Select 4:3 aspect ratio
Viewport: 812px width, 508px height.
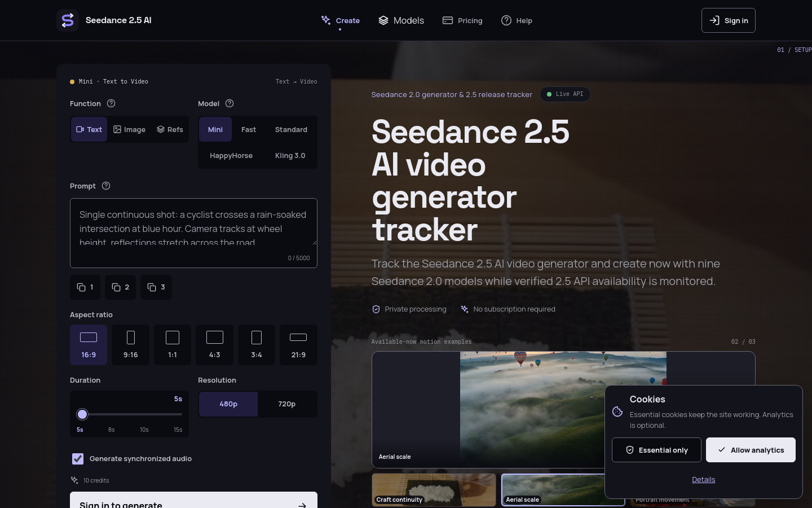click(x=214, y=345)
